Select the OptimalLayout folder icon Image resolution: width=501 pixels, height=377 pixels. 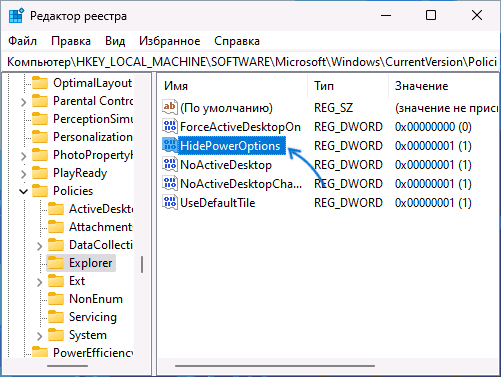(40, 83)
